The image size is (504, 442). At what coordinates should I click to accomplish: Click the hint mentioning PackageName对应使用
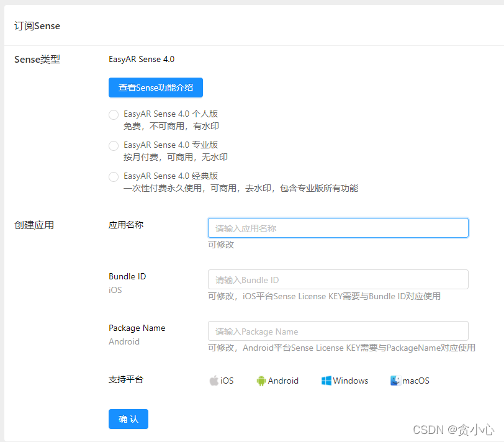[341, 348]
